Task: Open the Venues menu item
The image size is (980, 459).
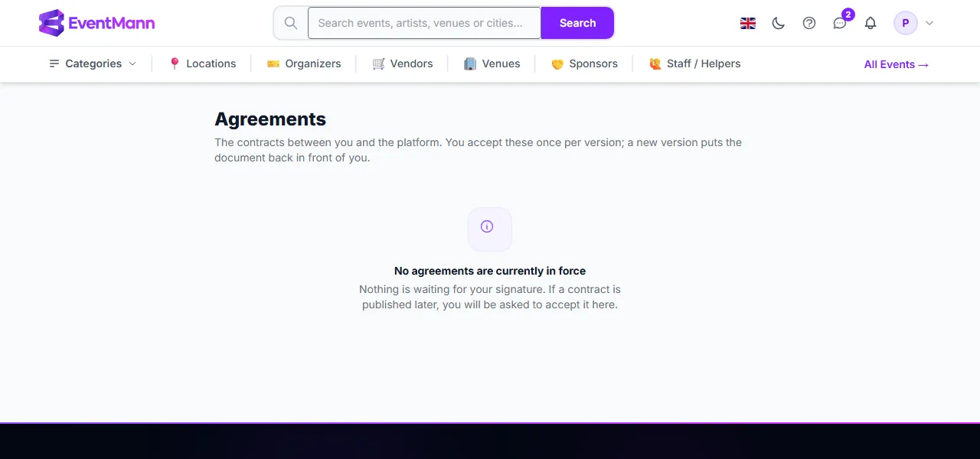Action: [x=492, y=63]
